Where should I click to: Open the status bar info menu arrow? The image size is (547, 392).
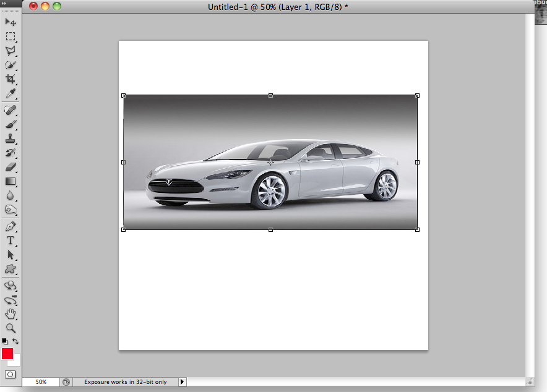coord(182,382)
